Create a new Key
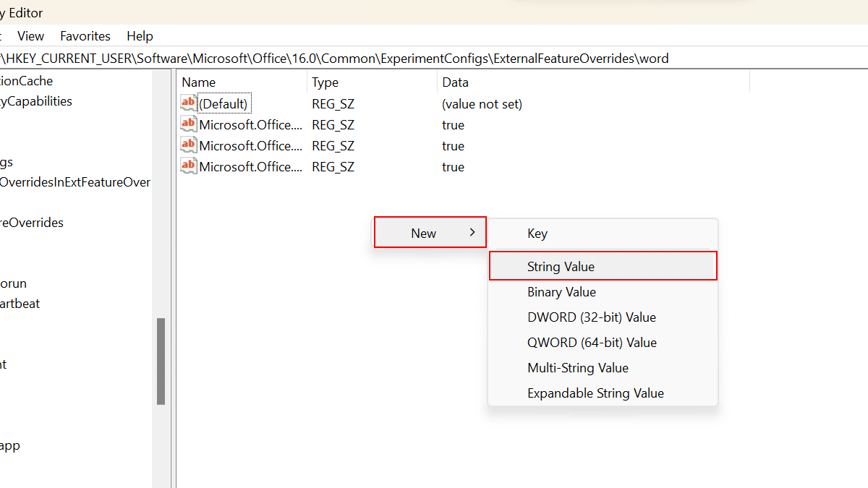868x488 pixels. coord(537,233)
